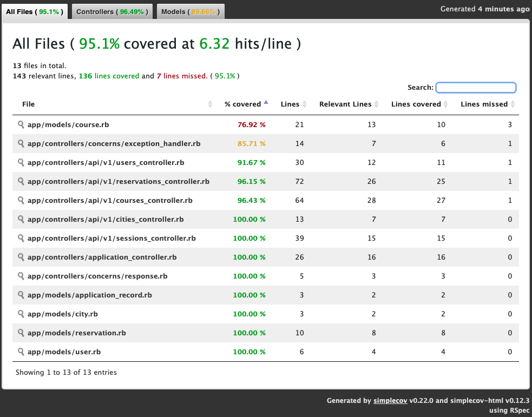Focus the Search input field
Screen dimensions: 532x417
coord(476,88)
